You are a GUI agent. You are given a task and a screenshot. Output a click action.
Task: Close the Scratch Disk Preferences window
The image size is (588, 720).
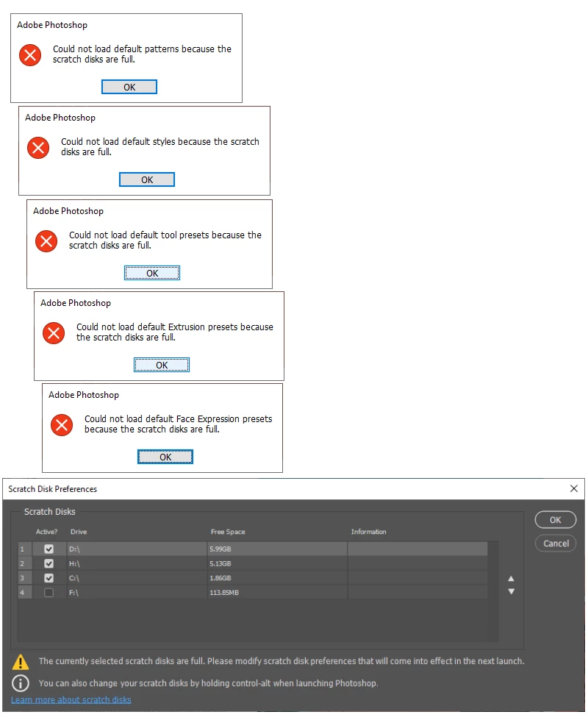574,488
